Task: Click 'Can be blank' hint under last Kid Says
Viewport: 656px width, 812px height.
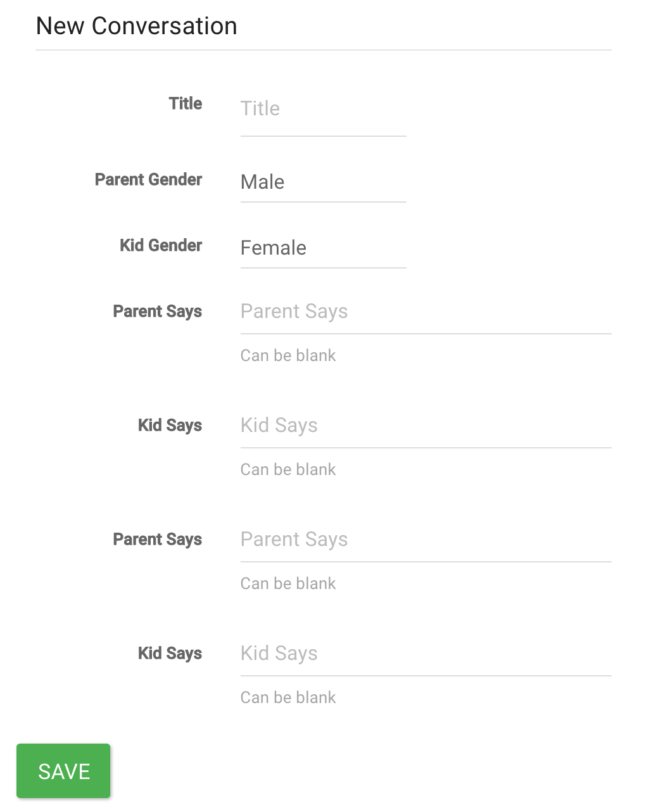Action: pos(288,697)
